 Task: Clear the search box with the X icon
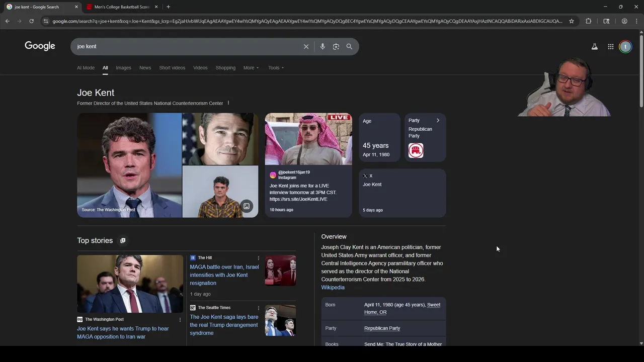click(306, 46)
